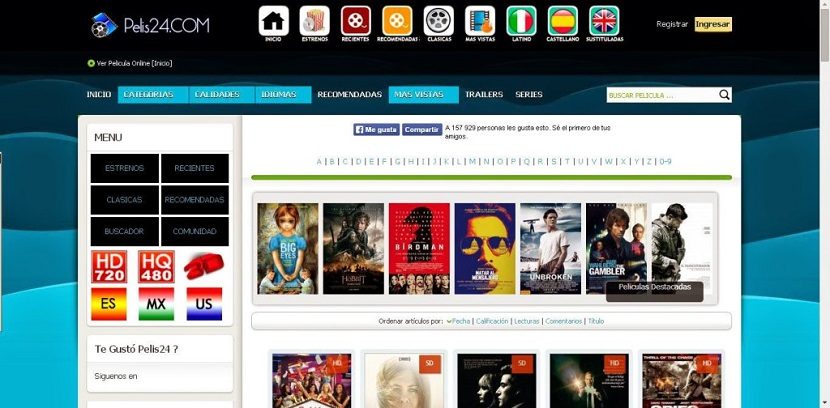Open the Registrar link

click(x=672, y=24)
